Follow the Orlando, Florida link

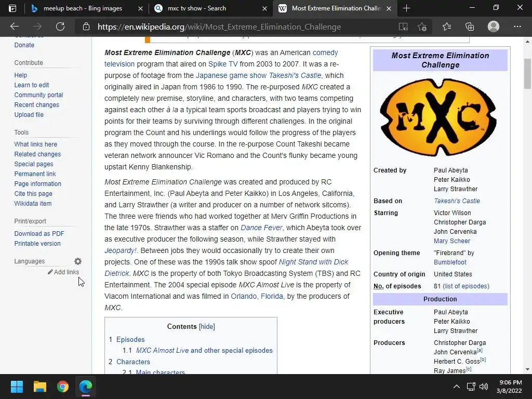(x=257, y=296)
